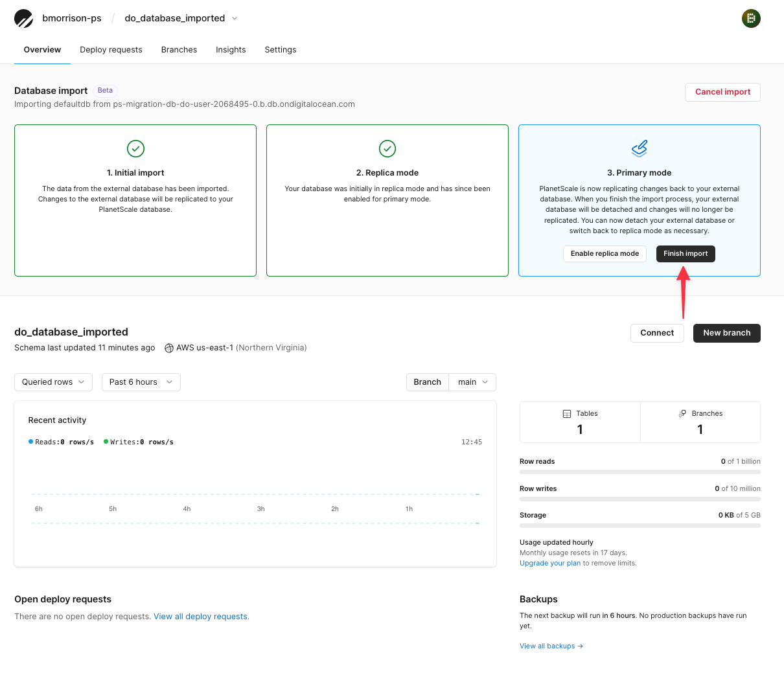
Task: Click the 0 KB of 5 GB value
Action: click(x=739, y=516)
